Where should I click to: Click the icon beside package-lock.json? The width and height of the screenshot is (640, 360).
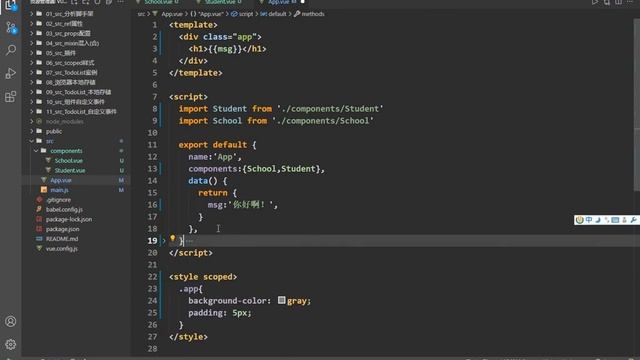pos(39,219)
